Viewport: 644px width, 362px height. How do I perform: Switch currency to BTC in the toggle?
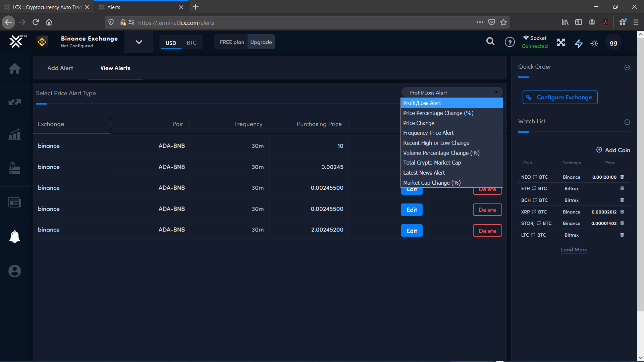[x=192, y=43]
